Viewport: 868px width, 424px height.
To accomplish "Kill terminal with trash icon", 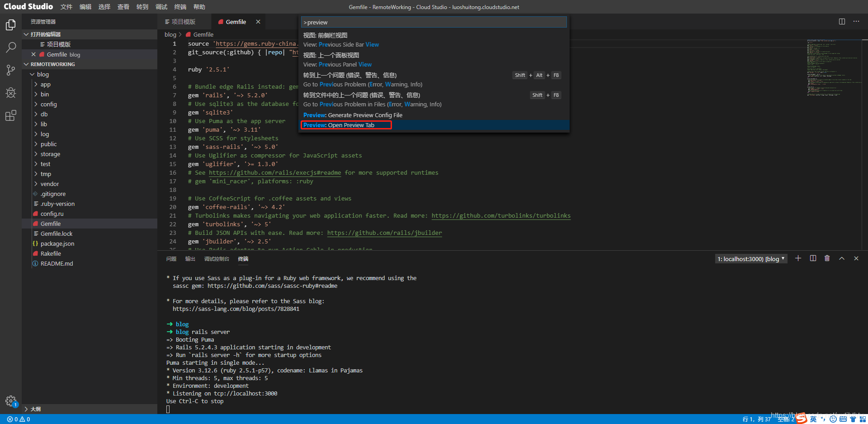I will click(x=827, y=258).
